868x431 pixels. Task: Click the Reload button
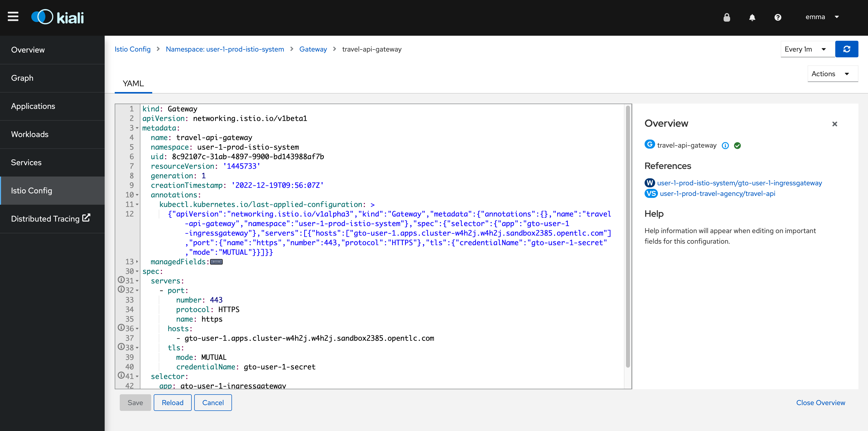point(172,402)
